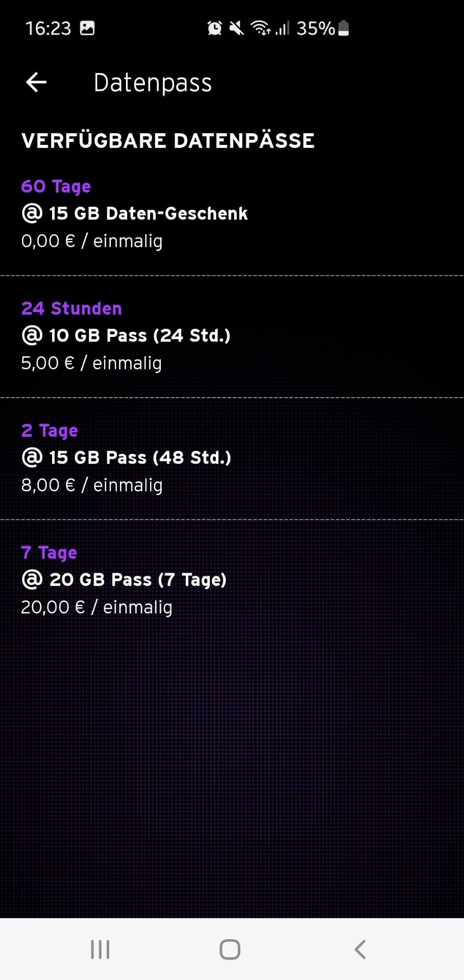Viewport: 464px width, 980px height.
Task: Tap the alarm clock status icon
Action: coord(215,28)
